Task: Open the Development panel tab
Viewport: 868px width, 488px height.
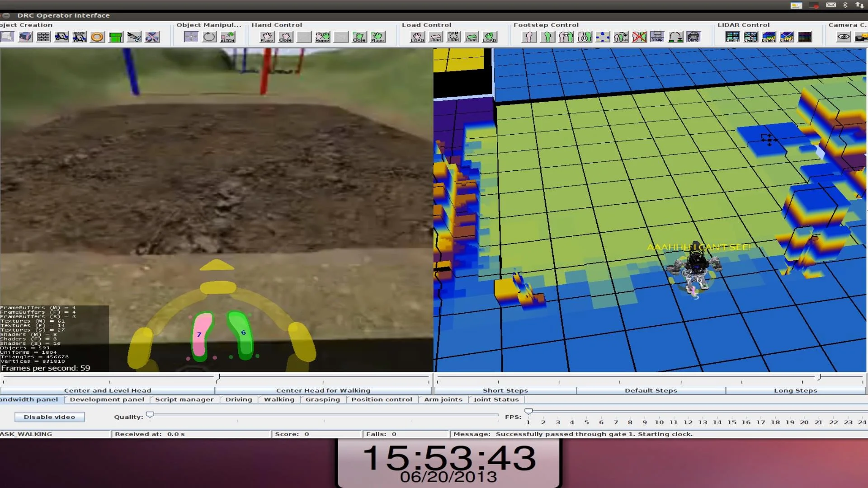Action: pyautogui.click(x=107, y=399)
